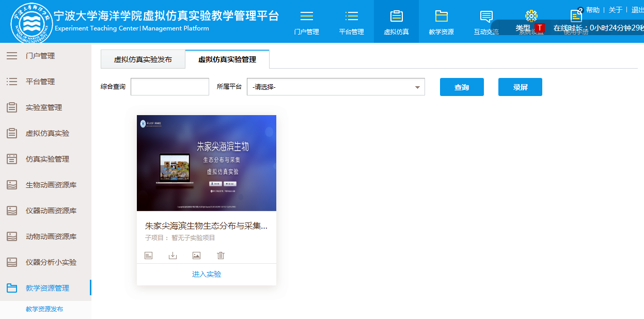
Task: Switch to 虚拟仿真实验管理 tab
Action: pos(227,59)
